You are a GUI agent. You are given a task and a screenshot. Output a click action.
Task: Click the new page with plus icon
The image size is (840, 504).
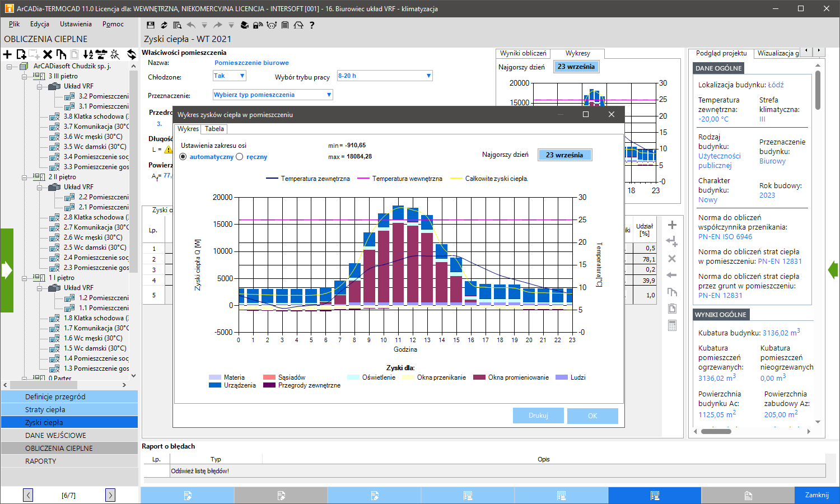tap(21, 54)
